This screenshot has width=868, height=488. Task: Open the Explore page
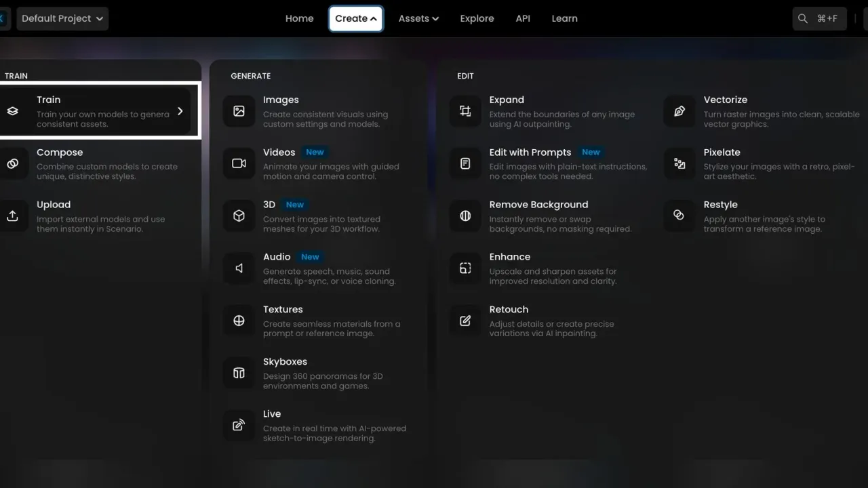coord(477,19)
